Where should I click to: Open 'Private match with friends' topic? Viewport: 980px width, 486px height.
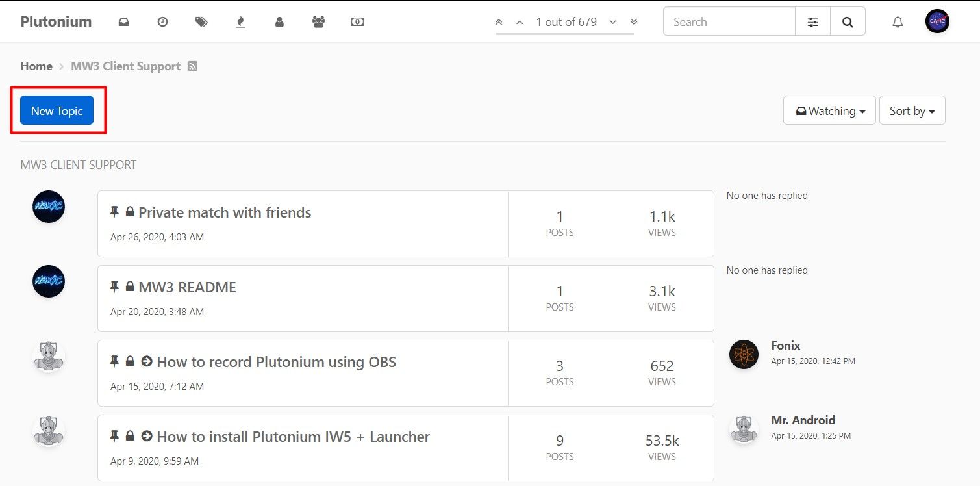tap(225, 212)
